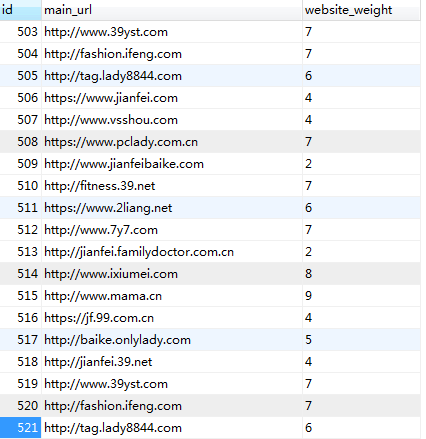Image resolution: width=426 pixels, height=439 pixels.
Task: Select weight cell with value 8
Action: (x=361, y=274)
